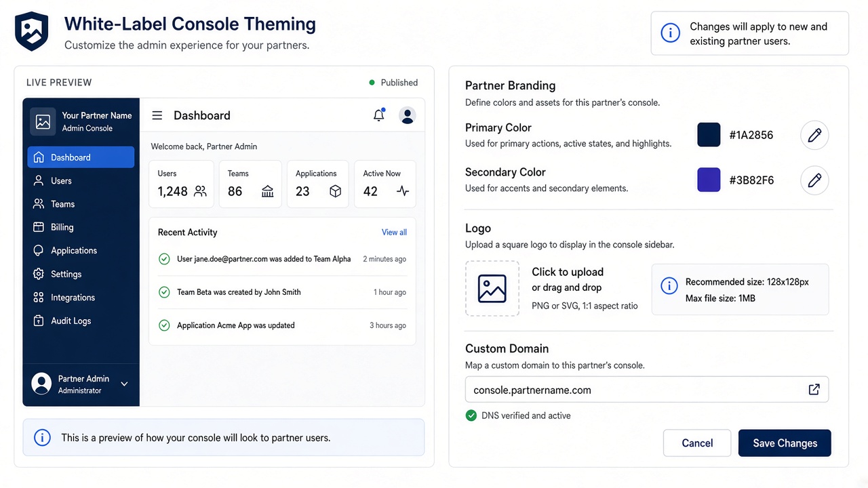Screen dimensions: 868x488
Task: Click the info icon beside Recommended size
Action: 669,286
